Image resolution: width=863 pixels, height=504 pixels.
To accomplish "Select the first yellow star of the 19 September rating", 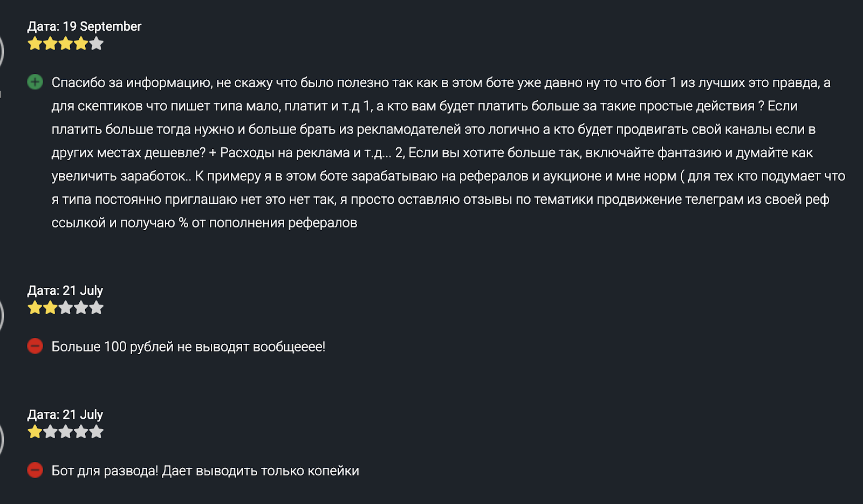I will (x=35, y=44).
